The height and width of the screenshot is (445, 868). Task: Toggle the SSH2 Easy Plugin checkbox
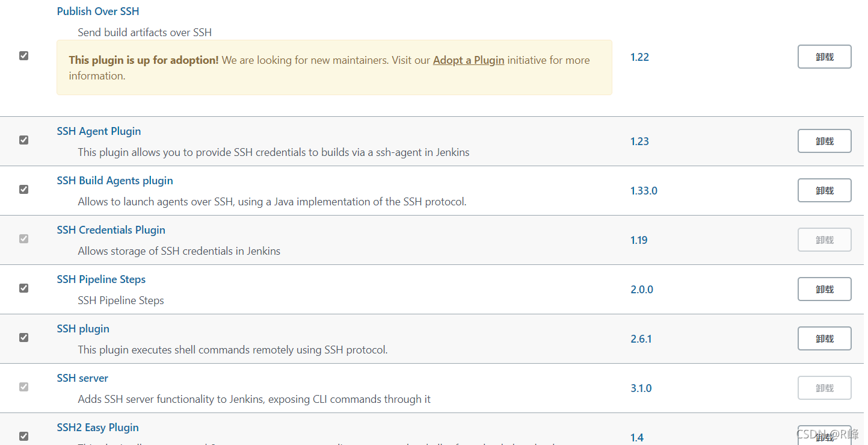pyautogui.click(x=23, y=437)
